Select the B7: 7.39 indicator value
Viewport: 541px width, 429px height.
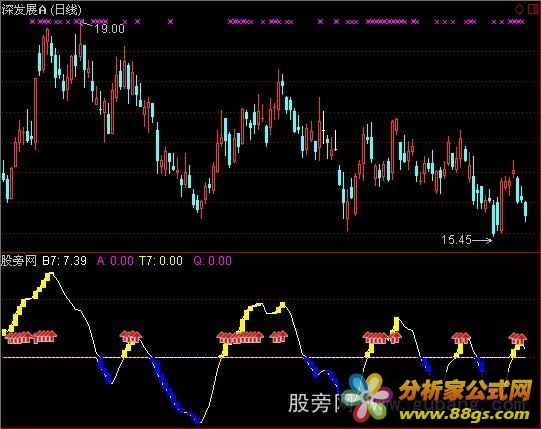point(65,261)
